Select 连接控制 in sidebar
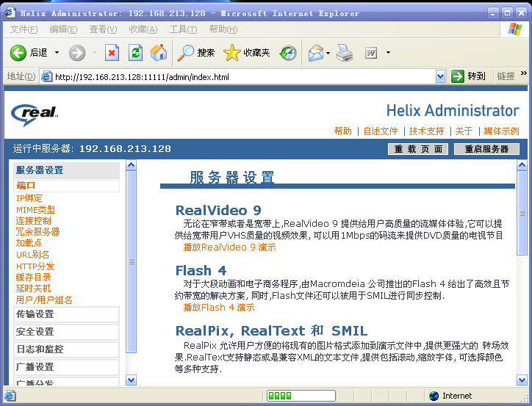This screenshot has width=532, height=406. tap(33, 221)
